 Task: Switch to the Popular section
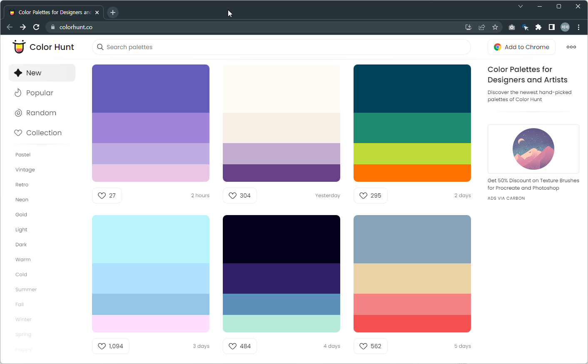tap(40, 92)
